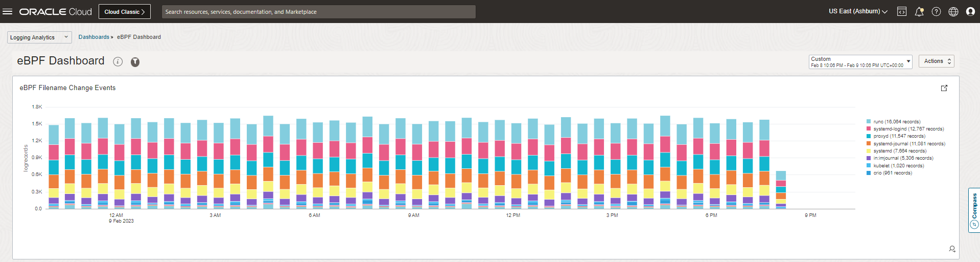Image resolution: width=980 pixels, height=262 pixels.
Task: Open the dashboard filter funnel icon
Action: click(135, 62)
